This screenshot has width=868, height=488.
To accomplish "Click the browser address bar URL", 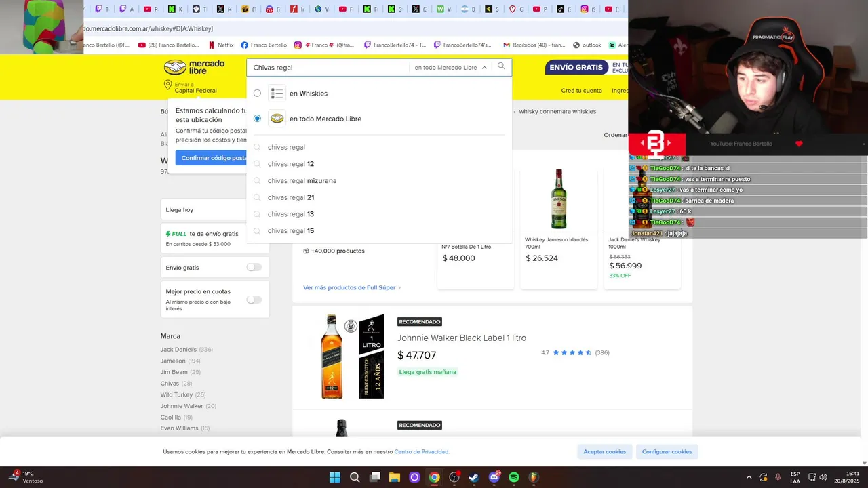I will click(x=149, y=28).
